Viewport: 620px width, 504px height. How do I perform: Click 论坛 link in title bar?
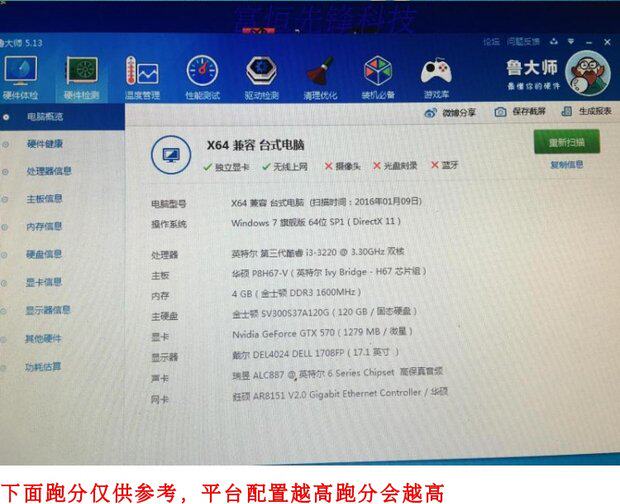[491, 42]
